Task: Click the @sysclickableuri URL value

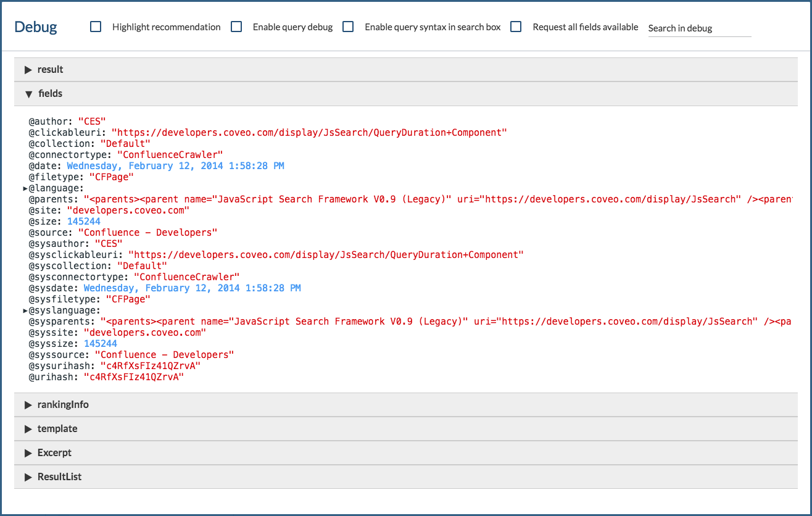Action: 326,255
